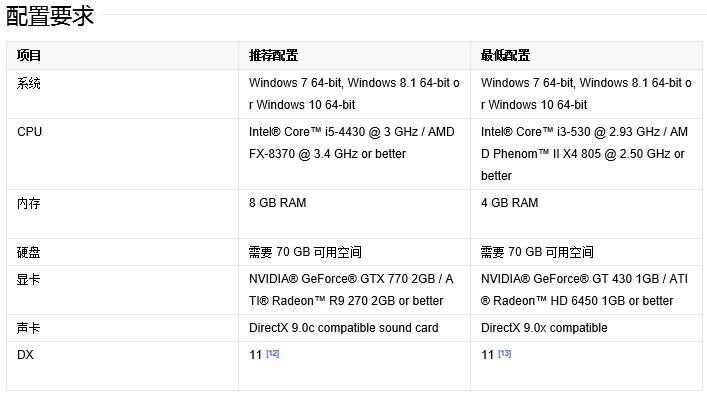Click the 系统 row label
This screenshot has width=707, height=395.
coord(28,83)
